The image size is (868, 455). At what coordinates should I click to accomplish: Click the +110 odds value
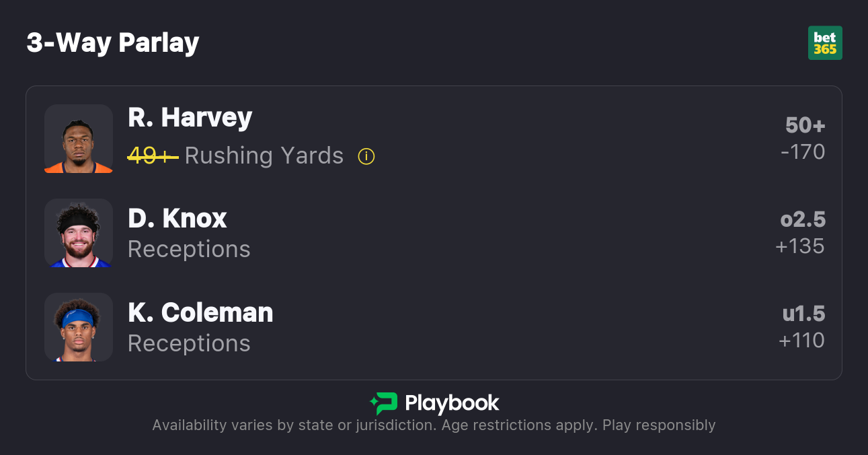[x=801, y=341]
